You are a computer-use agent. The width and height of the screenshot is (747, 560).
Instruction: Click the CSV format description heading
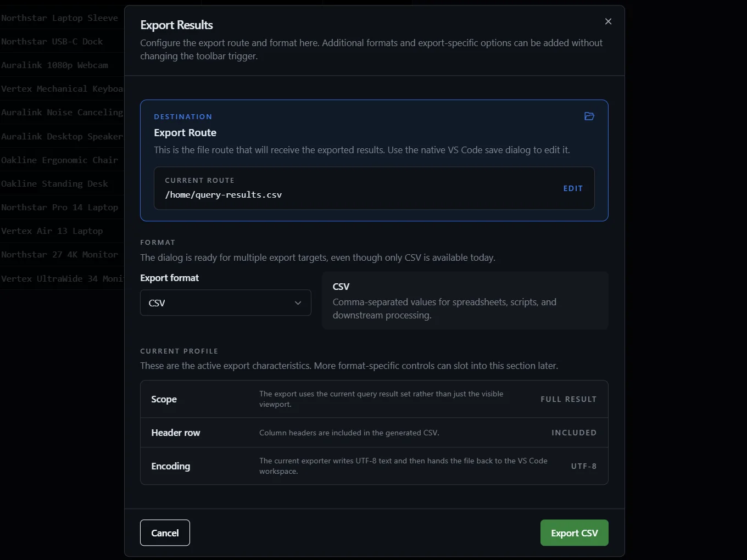click(x=341, y=287)
